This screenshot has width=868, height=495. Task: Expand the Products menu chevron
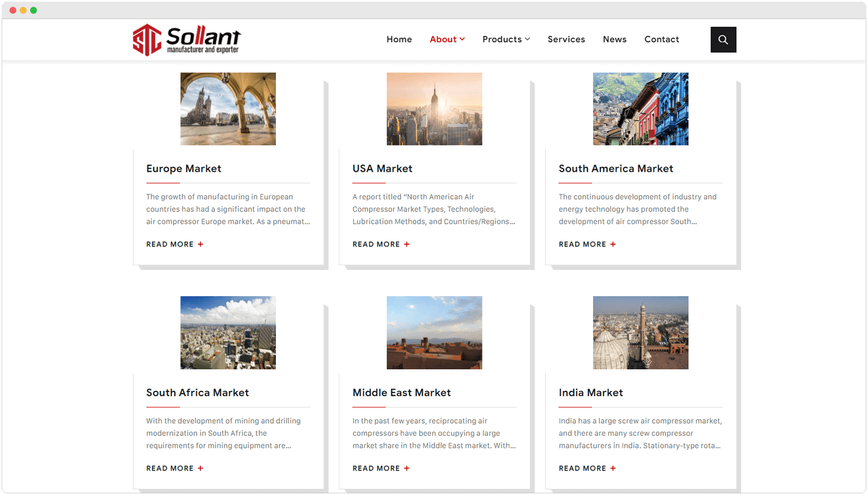527,40
